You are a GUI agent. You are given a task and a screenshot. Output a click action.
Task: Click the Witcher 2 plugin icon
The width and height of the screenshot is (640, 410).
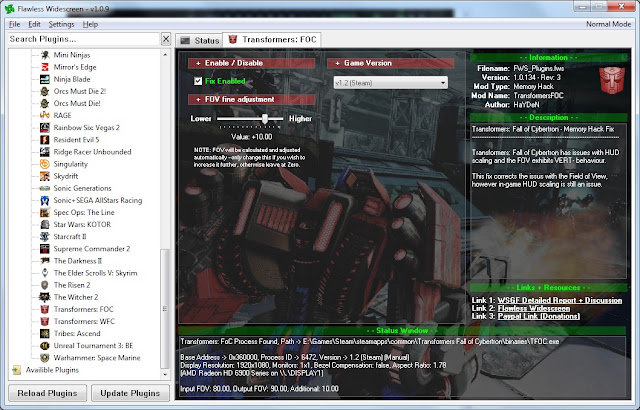[45, 297]
